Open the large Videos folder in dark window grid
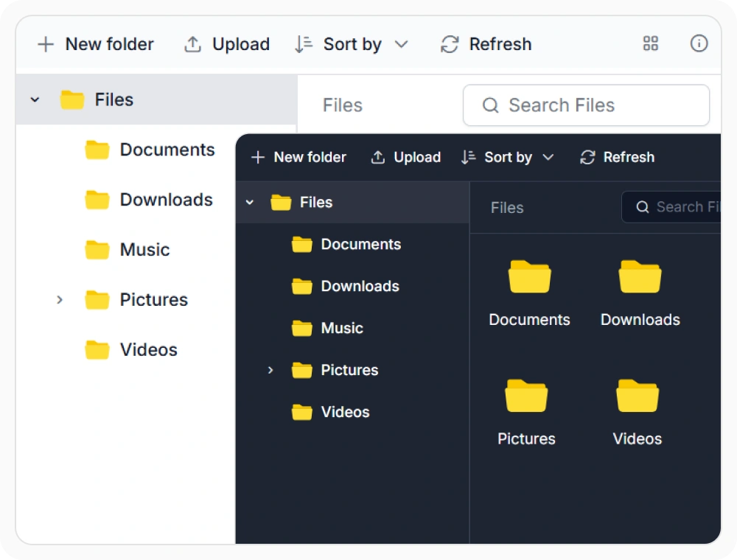Image resolution: width=737 pixels, height=560 pixels. (638, 396)
